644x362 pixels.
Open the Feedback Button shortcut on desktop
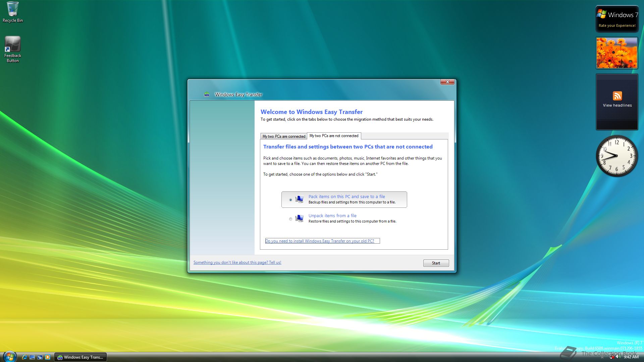[13, 49]
